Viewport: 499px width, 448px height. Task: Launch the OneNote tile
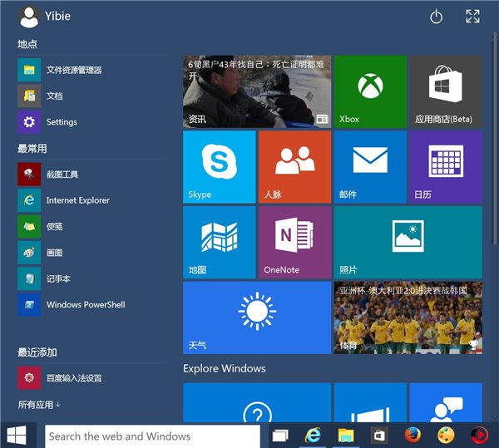(x=294, y=242)
